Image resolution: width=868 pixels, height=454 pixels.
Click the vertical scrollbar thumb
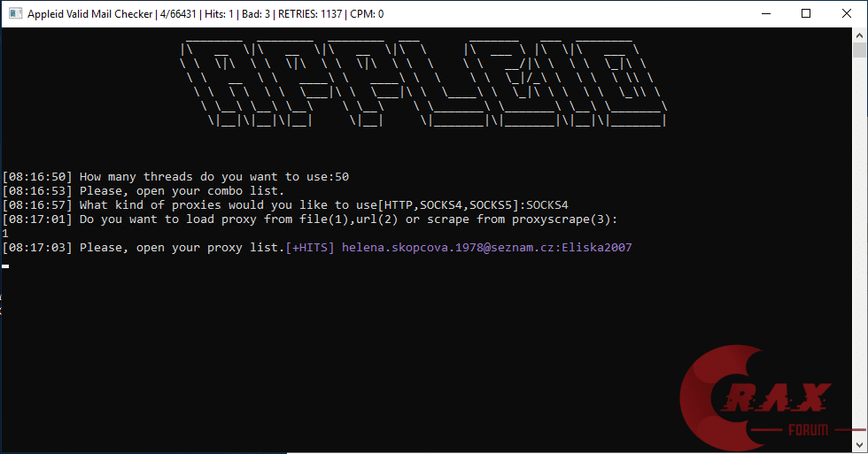859,50
